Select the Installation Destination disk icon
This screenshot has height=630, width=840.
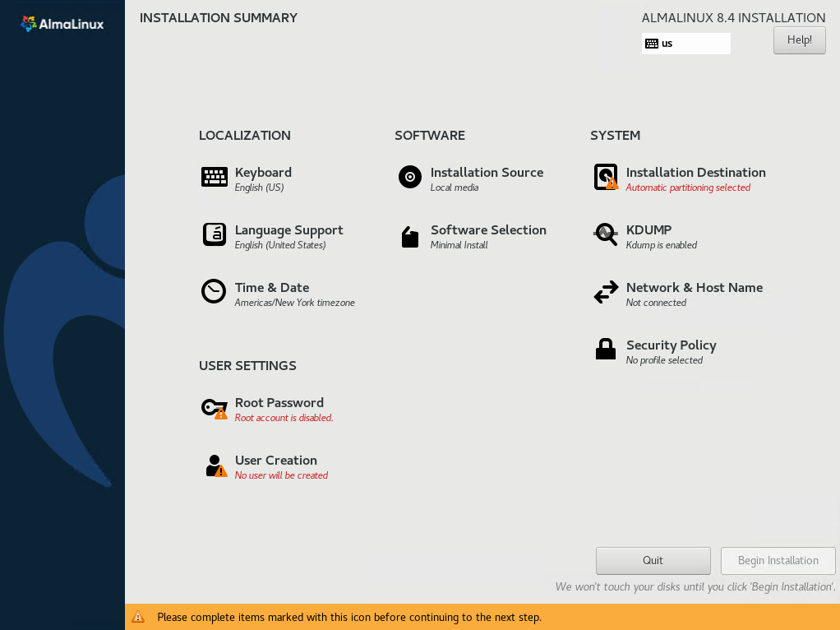coord(606,177)
